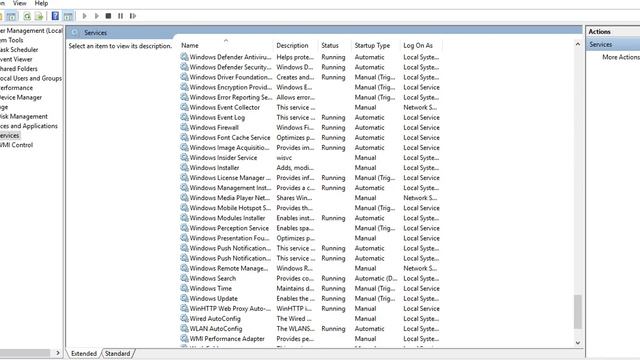Viewport: 640px width, 360px height.
Task: Click 'wisvc' description of Windows Insider Service
Action: click(284, 158)
